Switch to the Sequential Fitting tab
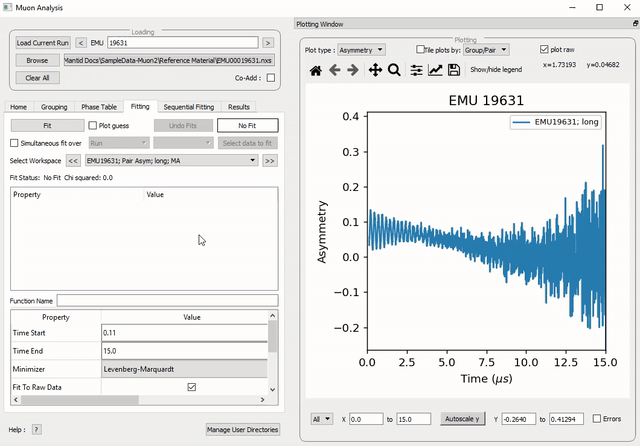Image resolution: width=640 pixels, height=446 pixels. coord(189,106)
